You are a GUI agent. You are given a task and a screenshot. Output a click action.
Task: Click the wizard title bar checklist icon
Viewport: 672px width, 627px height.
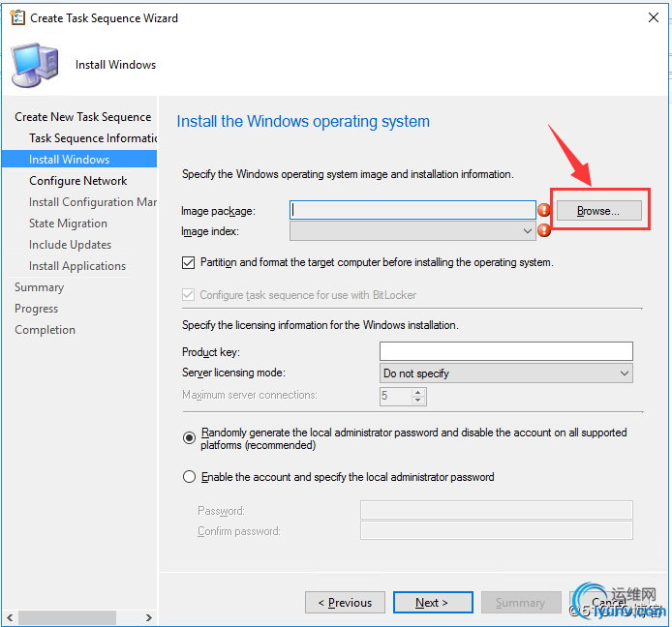pyautogui.click(x=17, y=17)
